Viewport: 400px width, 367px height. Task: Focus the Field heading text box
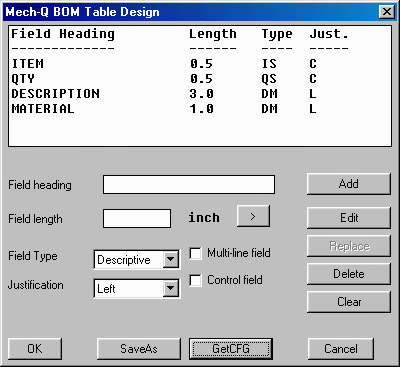[189, 184]
